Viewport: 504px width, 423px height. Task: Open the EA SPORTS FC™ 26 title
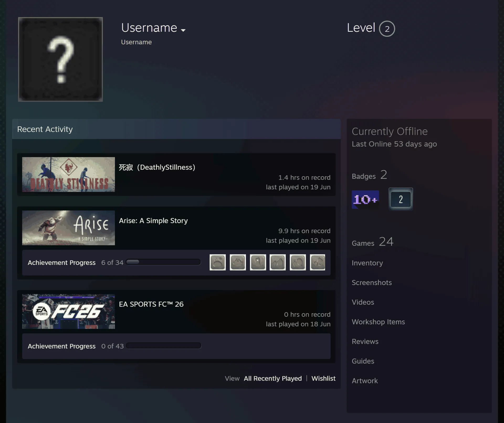pos(151,304)
